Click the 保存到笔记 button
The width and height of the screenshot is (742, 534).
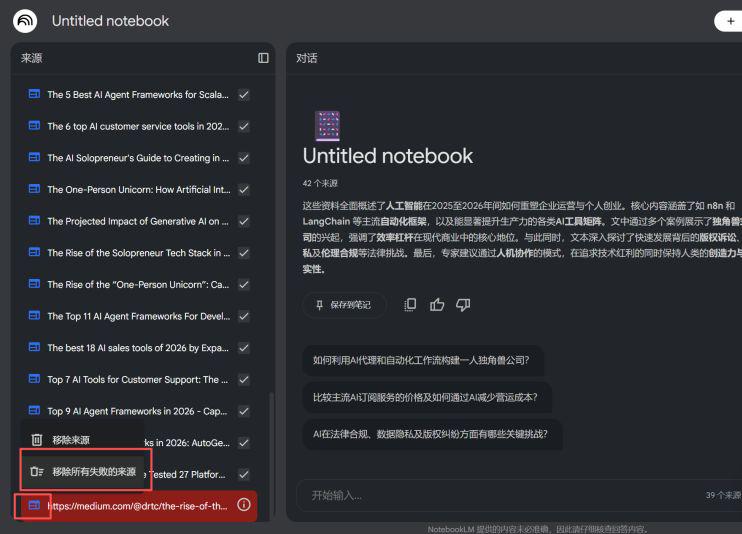click(344, 305)
